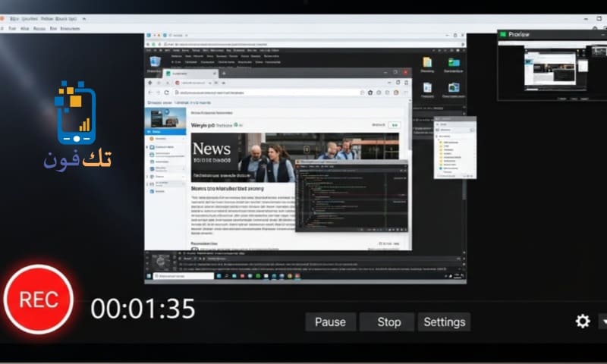The image size is (607, 364).
Task: Click the Recycle Bin desktop icon
Action: pyautogui.click(x=155, y=62)
